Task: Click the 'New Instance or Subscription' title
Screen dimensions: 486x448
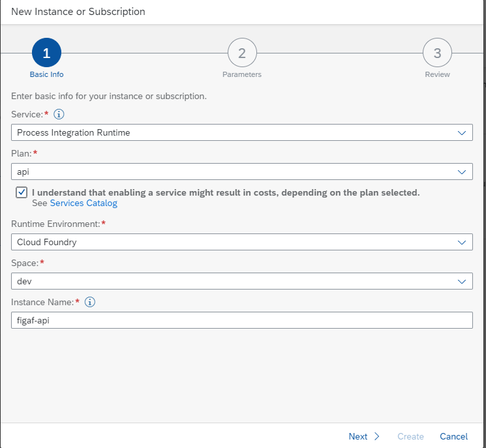Action: coord(78,12)
